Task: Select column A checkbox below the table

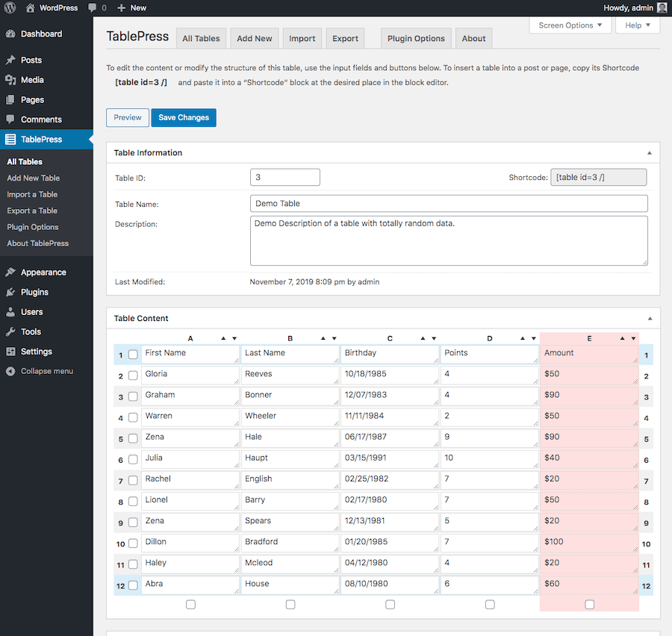Action: tap(190, 605)
